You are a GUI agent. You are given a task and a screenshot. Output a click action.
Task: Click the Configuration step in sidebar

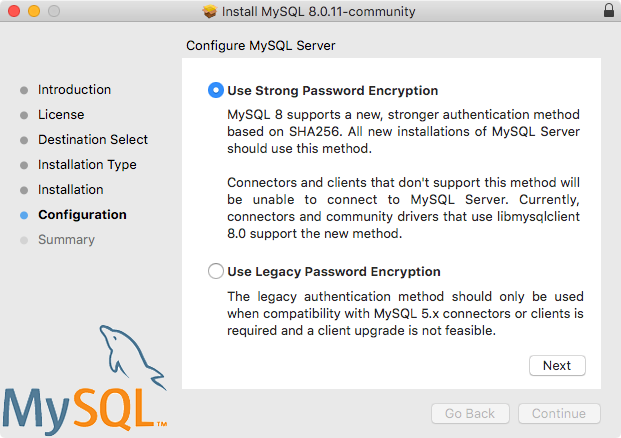tap(82, 215)
